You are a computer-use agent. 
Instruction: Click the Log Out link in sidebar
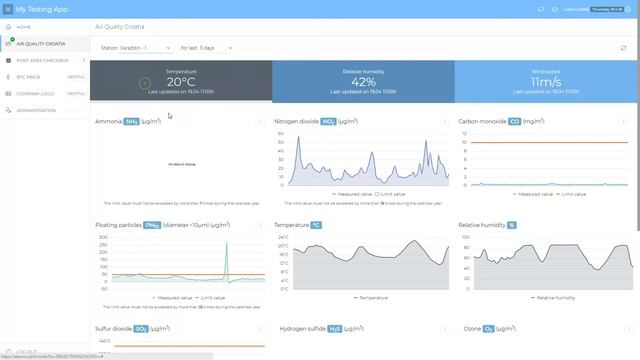click(x=27, y=351)
